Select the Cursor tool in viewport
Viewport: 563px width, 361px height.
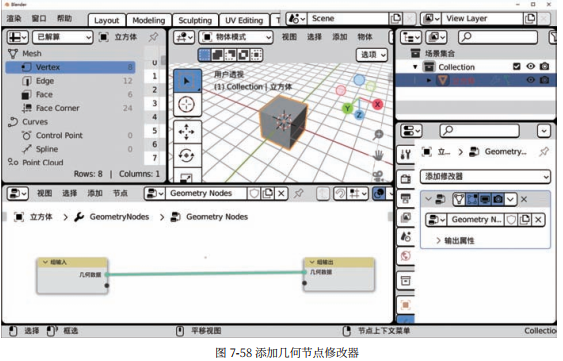point(186,105)
